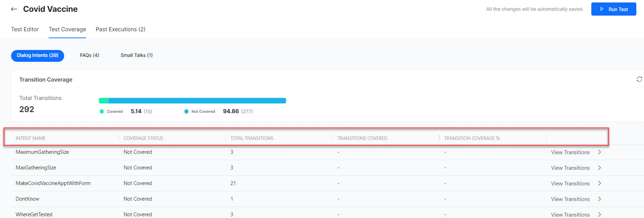Image resolution: width=644 pixels, height=218 pixels.
Task: Click the green Covered portion of coverage bar
Action: [104, 101]
